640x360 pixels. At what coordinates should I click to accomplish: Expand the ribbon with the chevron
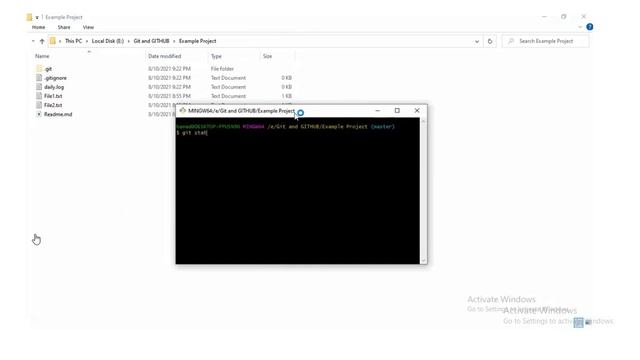coord(580,27)
